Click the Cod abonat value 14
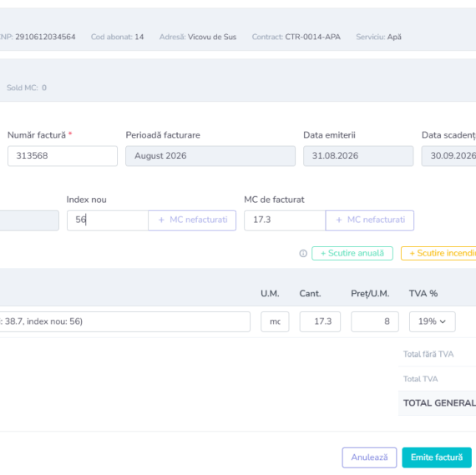 pos(139,37)
